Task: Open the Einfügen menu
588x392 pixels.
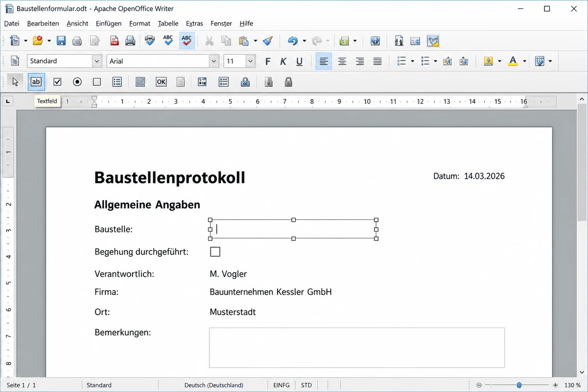Action: (x=108, y=23)
